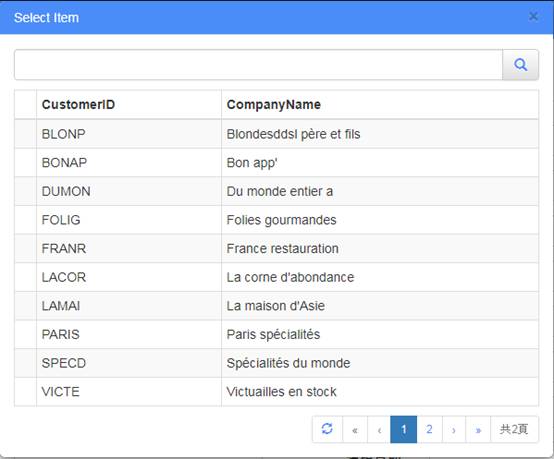The width and height of the screenshot is (554, 459).
Task: Select current page 1 button
Action: coord(403,430)
